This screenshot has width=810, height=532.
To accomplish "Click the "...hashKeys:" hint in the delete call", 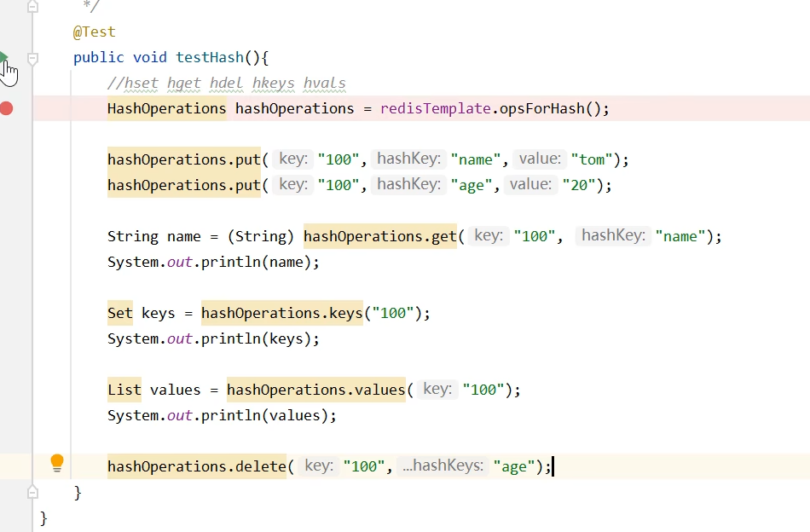I will tap(443, 465).
